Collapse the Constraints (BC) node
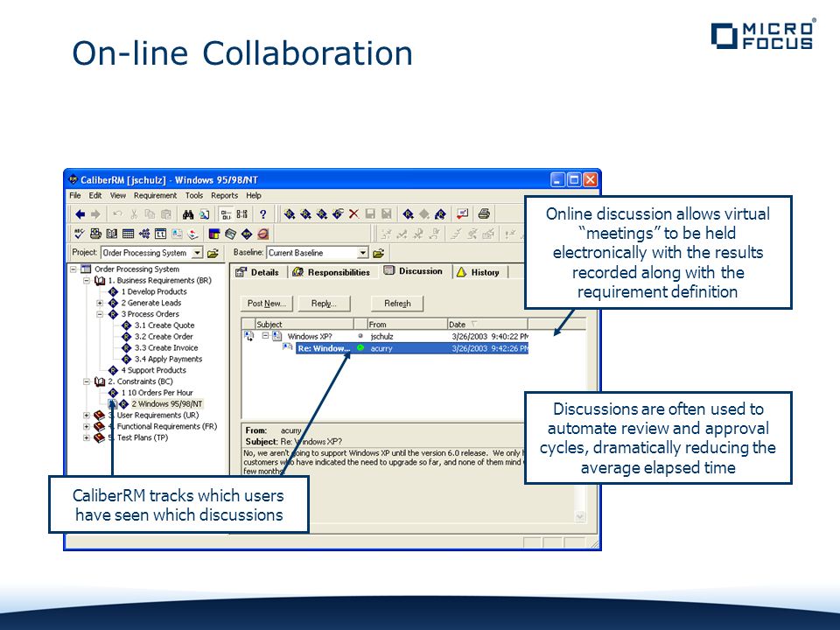840x630 pixels. [87, 381]
